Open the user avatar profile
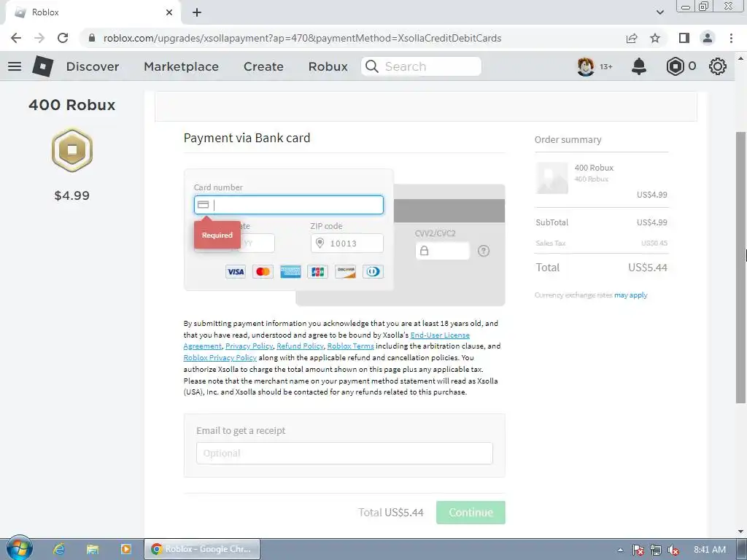Image resolution: width=747 pixels, height=560 pixels. (x=586, y=66)
